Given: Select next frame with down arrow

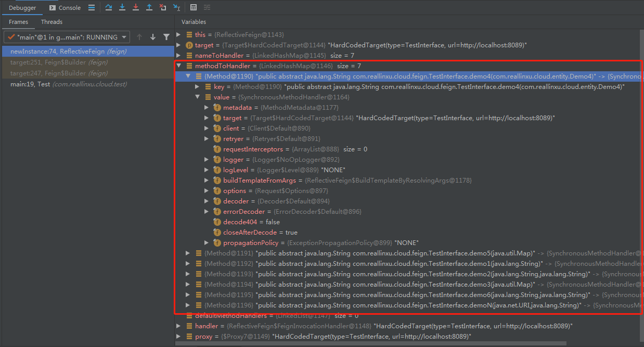Looking at the screenshot, I should tap(153, 37).
